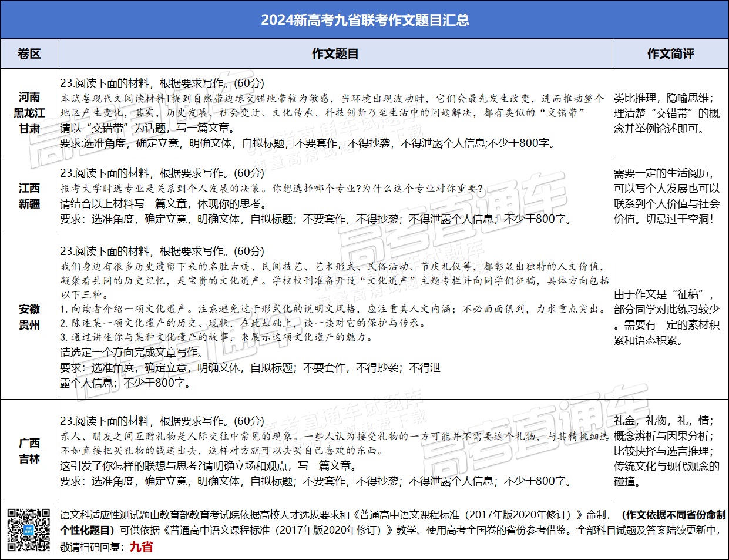Viewport: 729px width, 560px height.
Task: Click the region cell '河南 黑龙江 甘肃'
Action: pos(29,113)
